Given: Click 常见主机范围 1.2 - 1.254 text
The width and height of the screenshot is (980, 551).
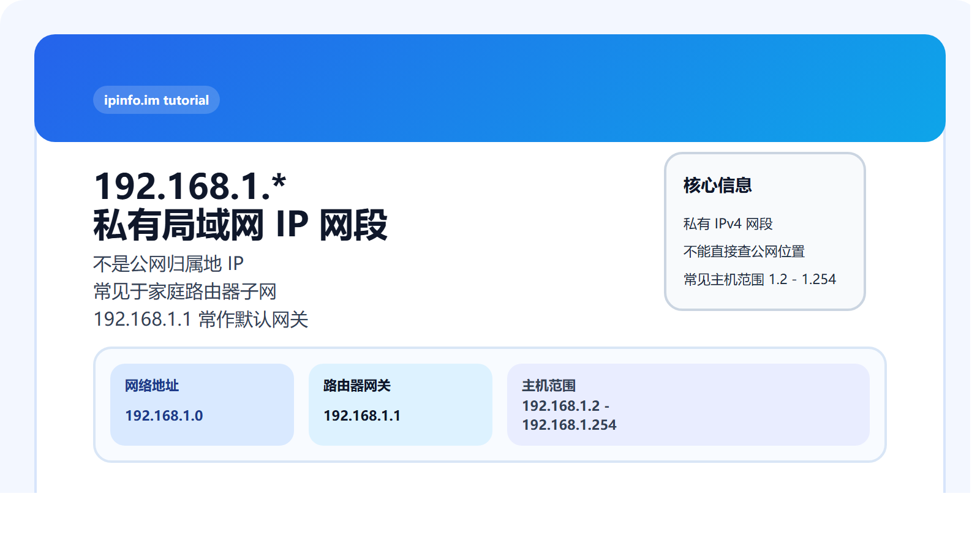Looking at the screenshot, I should pos(759,279).
